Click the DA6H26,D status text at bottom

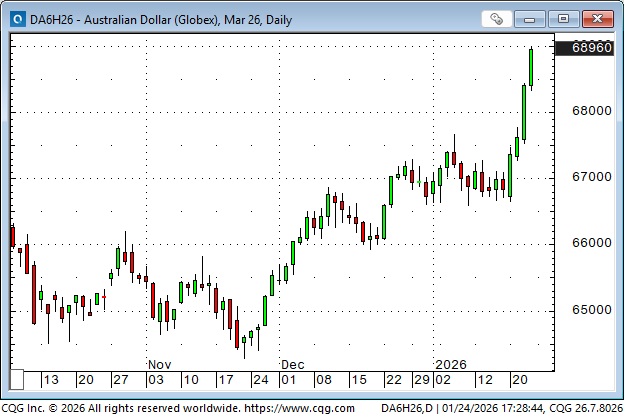pos(412,408)
